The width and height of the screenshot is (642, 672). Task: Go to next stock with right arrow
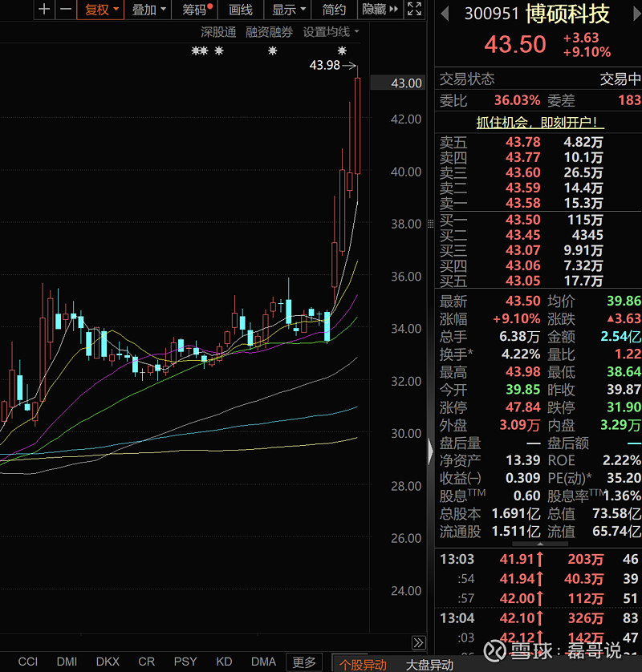tap(637, 14)
